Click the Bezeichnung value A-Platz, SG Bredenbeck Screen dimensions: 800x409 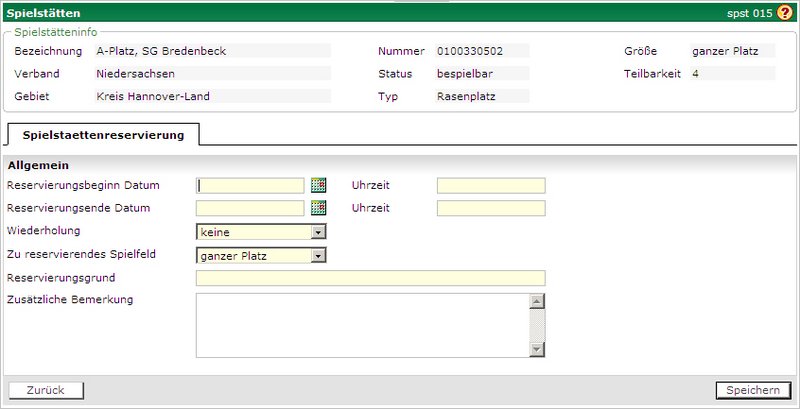click(153, 50)
